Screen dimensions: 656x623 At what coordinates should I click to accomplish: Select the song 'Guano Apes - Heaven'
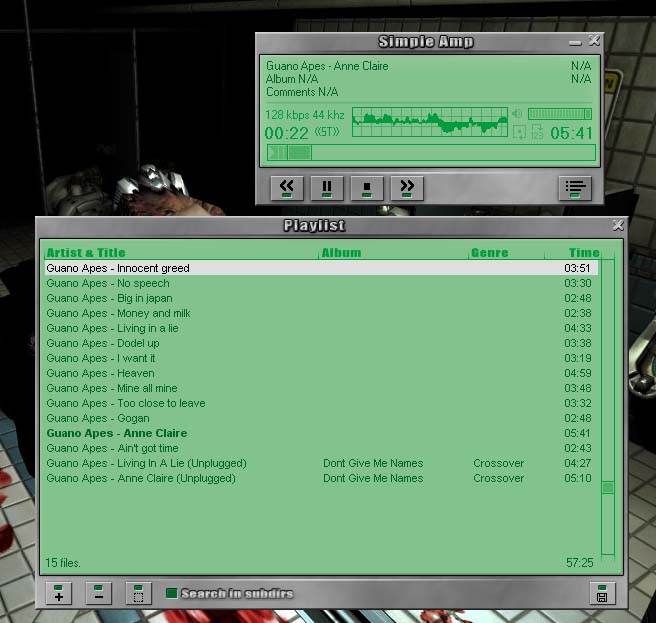(x=100, y=373)
